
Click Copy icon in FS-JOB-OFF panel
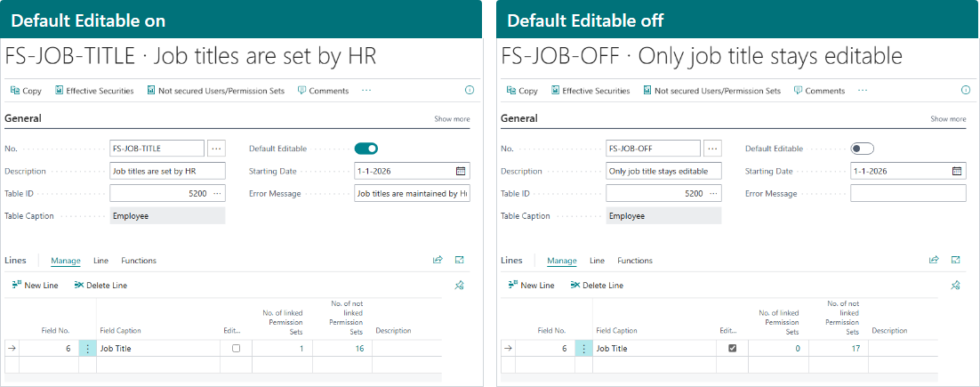(x=511, y=91)
